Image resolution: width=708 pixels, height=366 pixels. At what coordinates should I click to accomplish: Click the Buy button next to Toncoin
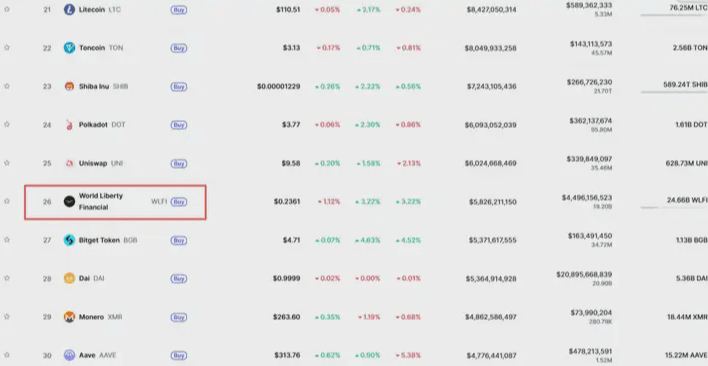(179, 48)
